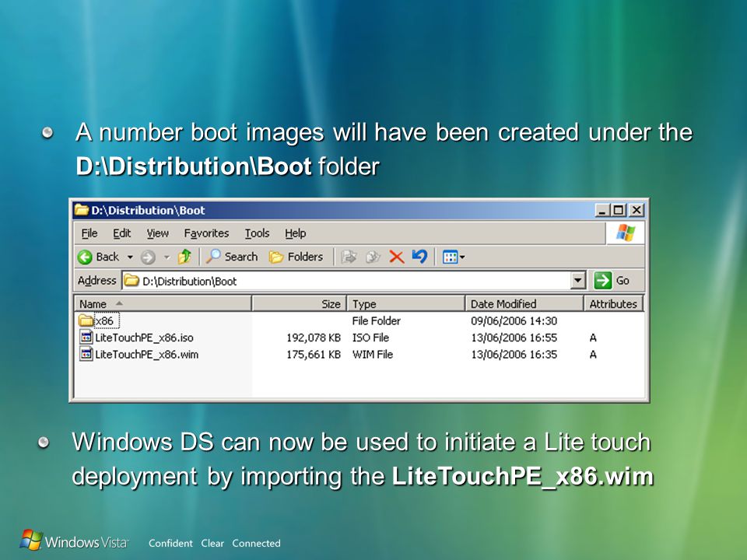Open the Favorites menu
Viewport: 747px width, 560px height.
pyautogui.click(x=206, y=233)
